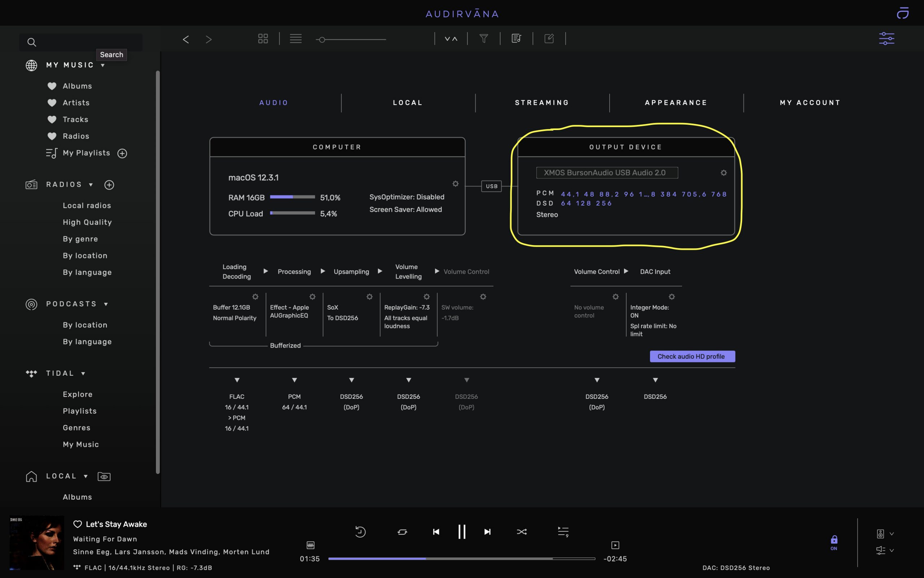The height and width of the screenshot is (578, 924).
Task: Click the play history clock icon
Action: pyautogui.click(x=360, y=532)
